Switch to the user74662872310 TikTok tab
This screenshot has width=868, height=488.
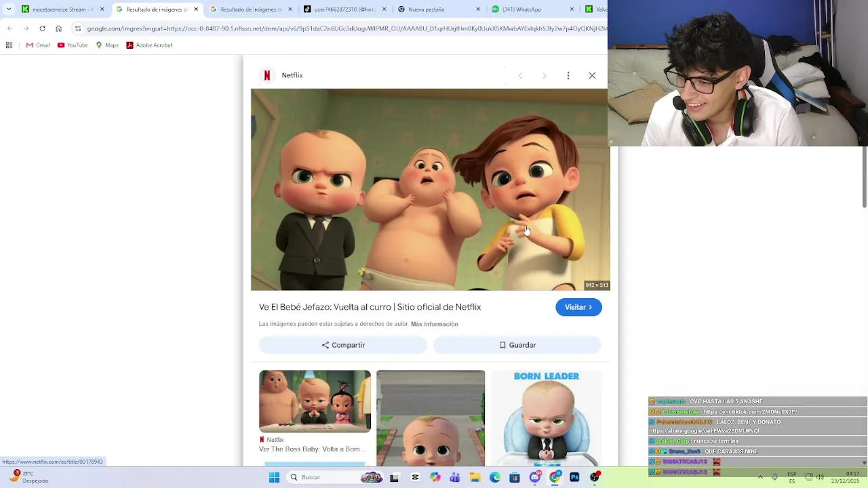click(x=344, y=9)
